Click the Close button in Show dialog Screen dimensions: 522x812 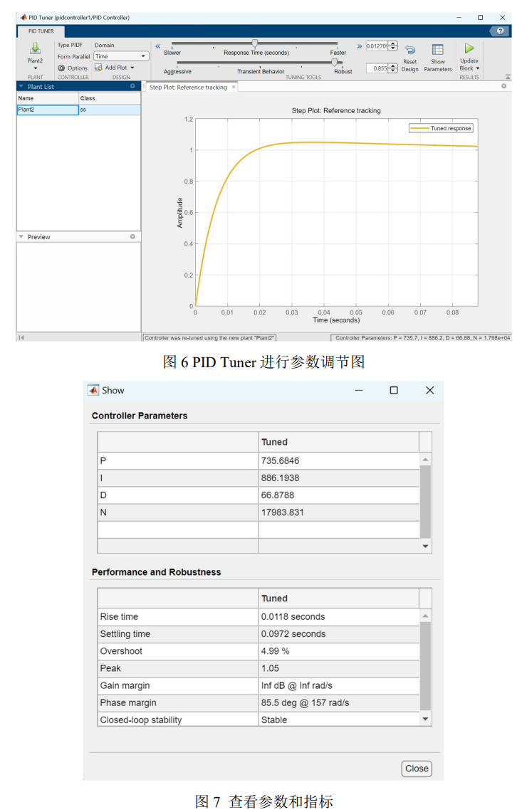pyautogui.click(x=417, y=769)
